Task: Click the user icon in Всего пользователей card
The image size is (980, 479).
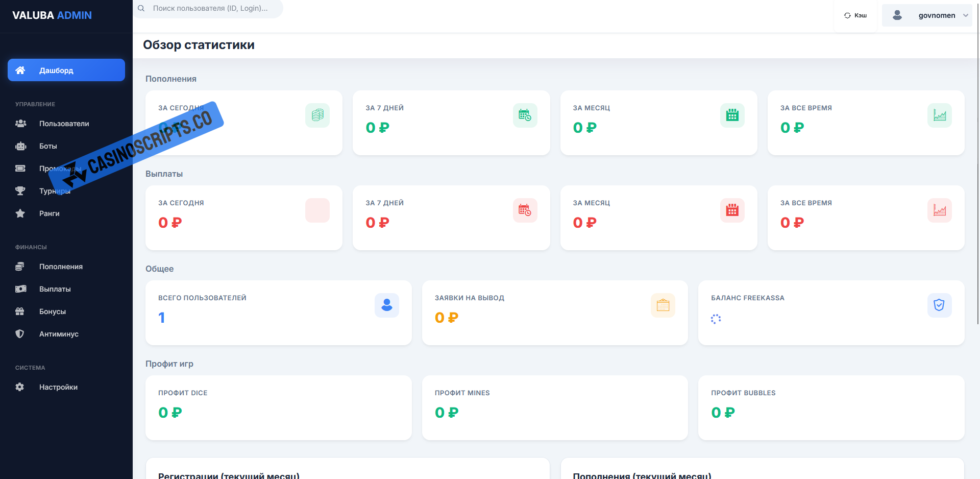Action: (386, 305)
